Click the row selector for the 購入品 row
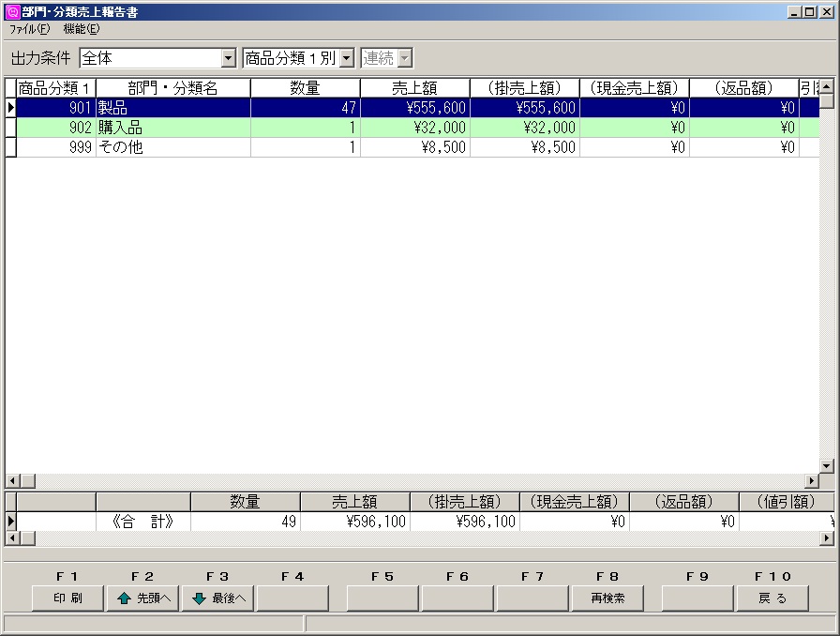The height and width of the screenshot is (636, 840). [x=10, y=128]
